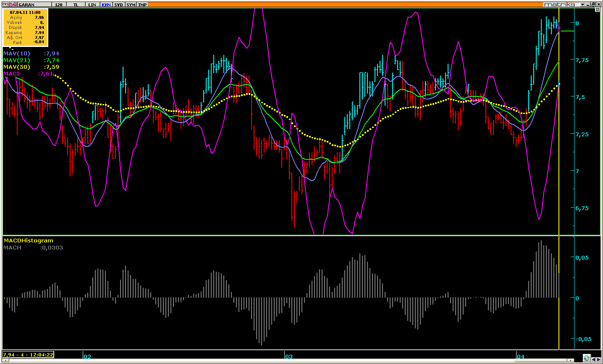The height and width of the screenshot is (364, 603).
Task: Click the keyboard icon in the top-left corner
Action: tap(6, 5)
